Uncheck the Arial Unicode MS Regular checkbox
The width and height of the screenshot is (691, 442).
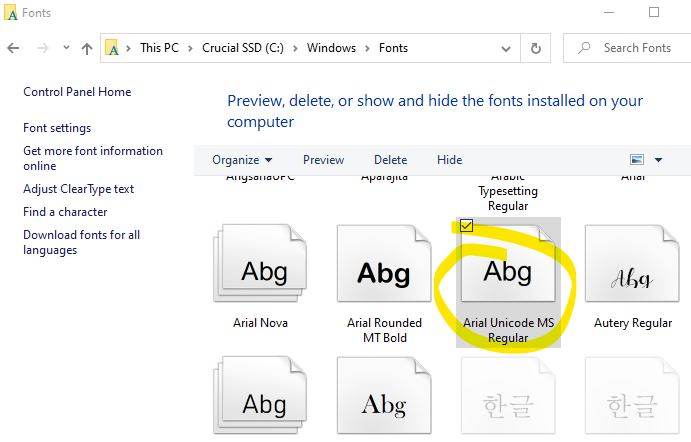[x=467, y=226]
